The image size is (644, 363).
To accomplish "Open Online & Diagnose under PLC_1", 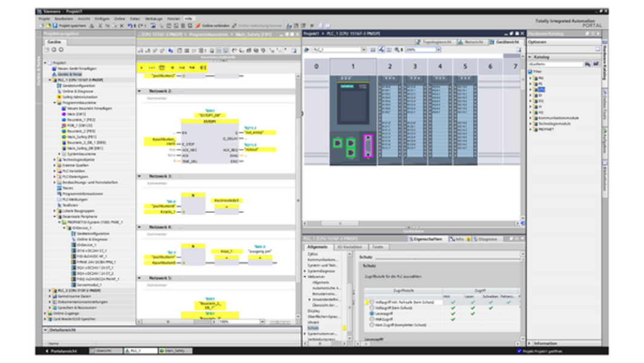I will (77, 91).
